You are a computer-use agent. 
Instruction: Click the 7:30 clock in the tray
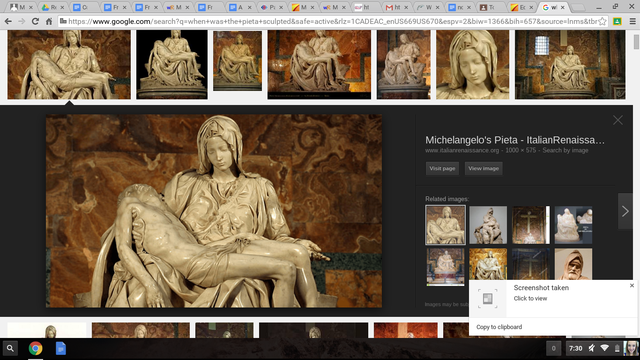(x=576, y=348)
